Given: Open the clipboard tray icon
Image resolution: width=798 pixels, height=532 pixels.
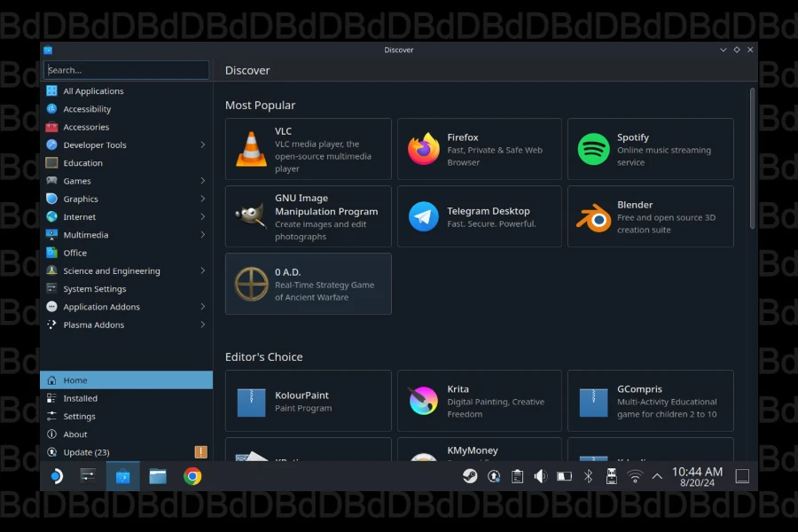Looking at the screenshot, I should (x=517, y=476).
